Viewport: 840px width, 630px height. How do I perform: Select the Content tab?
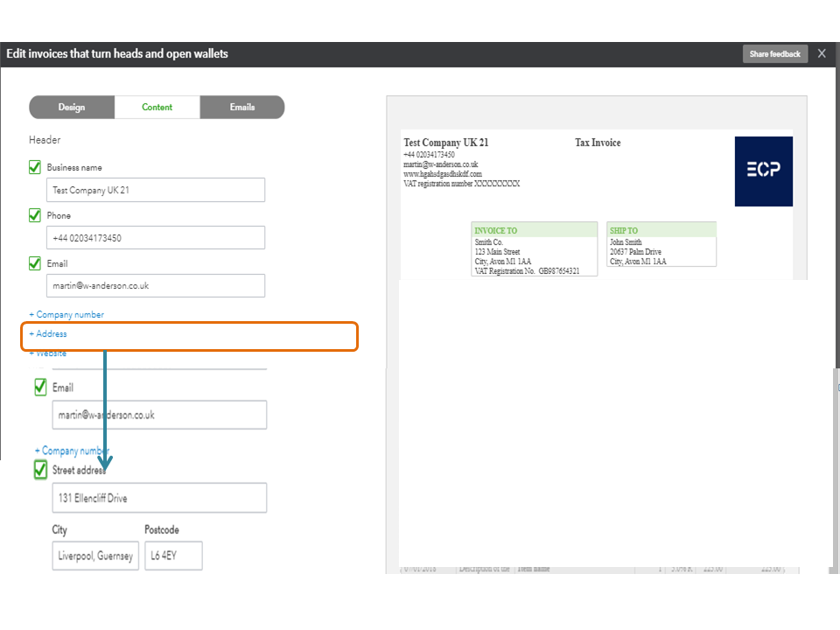(157, 107)
